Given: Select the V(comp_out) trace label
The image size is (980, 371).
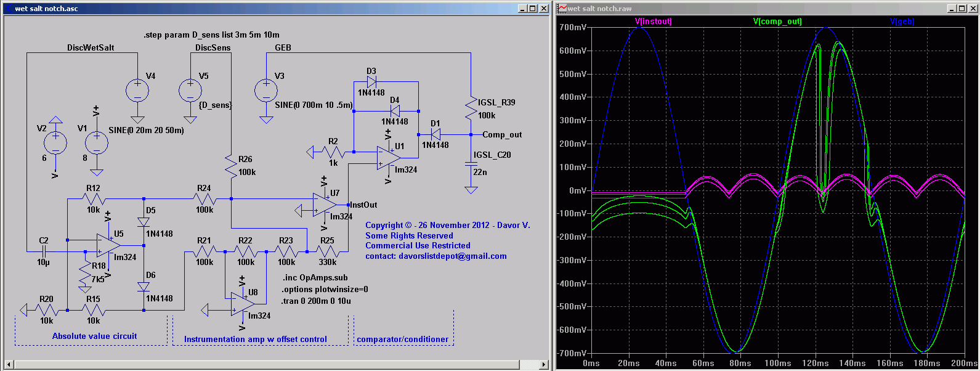Looking at the screenshot, I should [777, 22].
